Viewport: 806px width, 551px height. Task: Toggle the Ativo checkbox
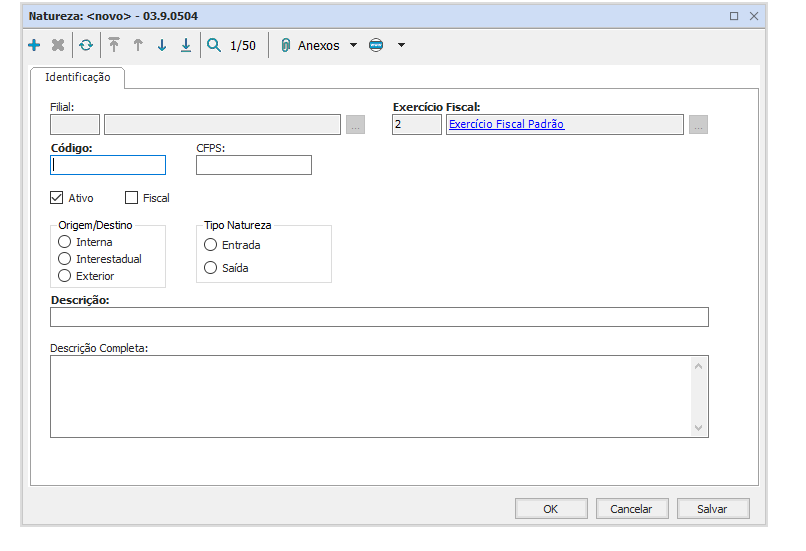coord(57,198)
